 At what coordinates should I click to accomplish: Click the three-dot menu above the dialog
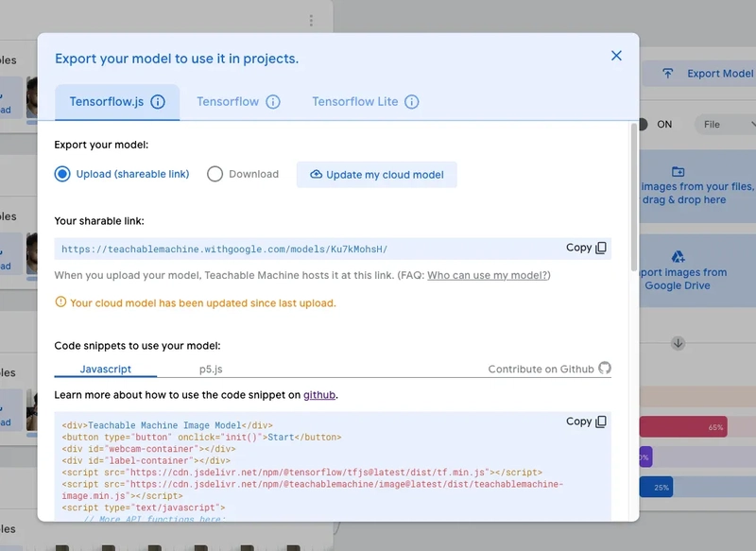click(x=311, y=20)
